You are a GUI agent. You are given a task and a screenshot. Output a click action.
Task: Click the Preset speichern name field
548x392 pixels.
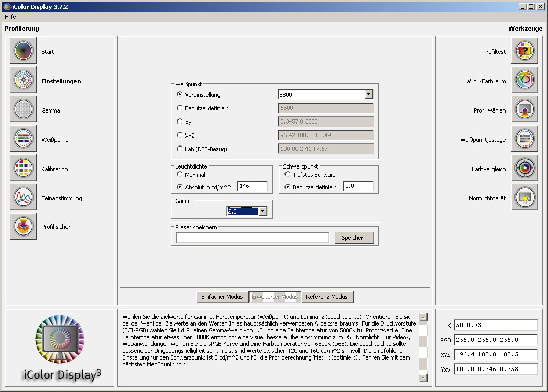pos(253,238)
